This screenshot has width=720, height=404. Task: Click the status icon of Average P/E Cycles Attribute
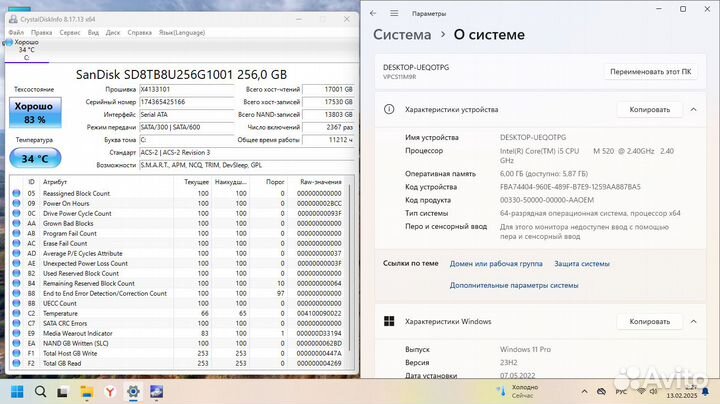coord(17,253)
